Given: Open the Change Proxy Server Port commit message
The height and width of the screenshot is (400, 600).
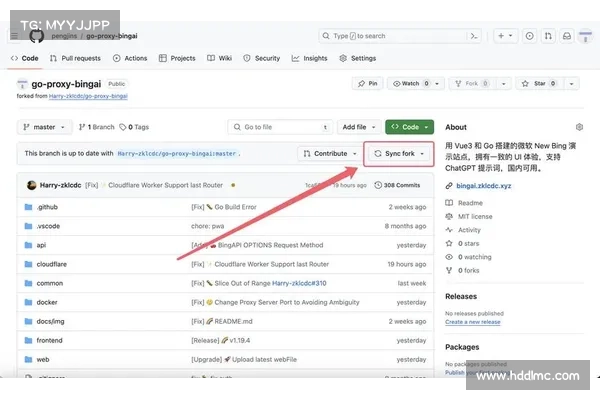Looking at the screenshot, I should (x=276, y=302).
